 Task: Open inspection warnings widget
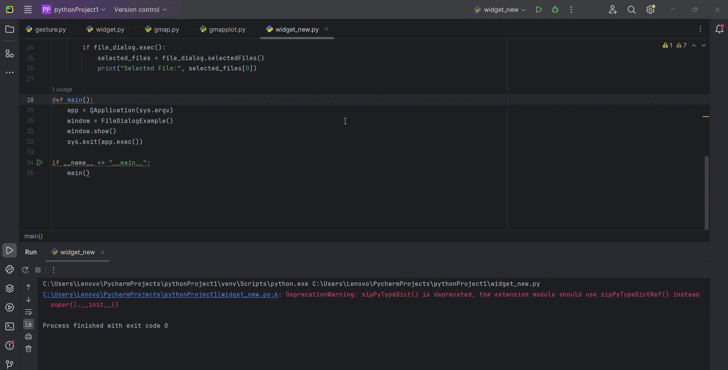(675, 45)
